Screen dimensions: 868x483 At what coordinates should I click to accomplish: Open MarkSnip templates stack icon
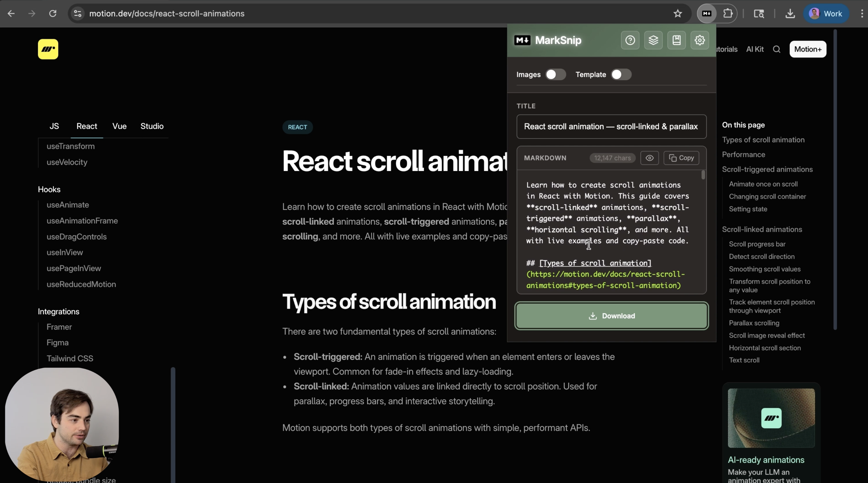point(653,40)
